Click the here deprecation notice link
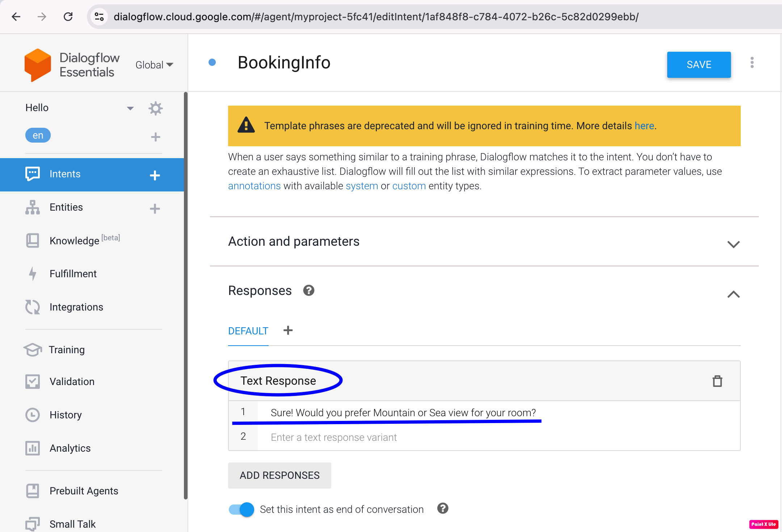Viewport: 782px width, 532px height. (x=644, y=126)
